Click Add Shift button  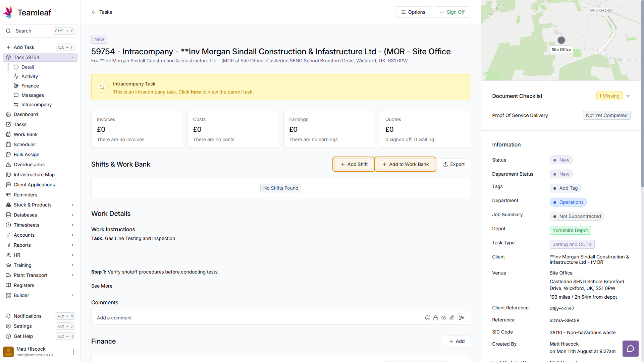[354, 164]
